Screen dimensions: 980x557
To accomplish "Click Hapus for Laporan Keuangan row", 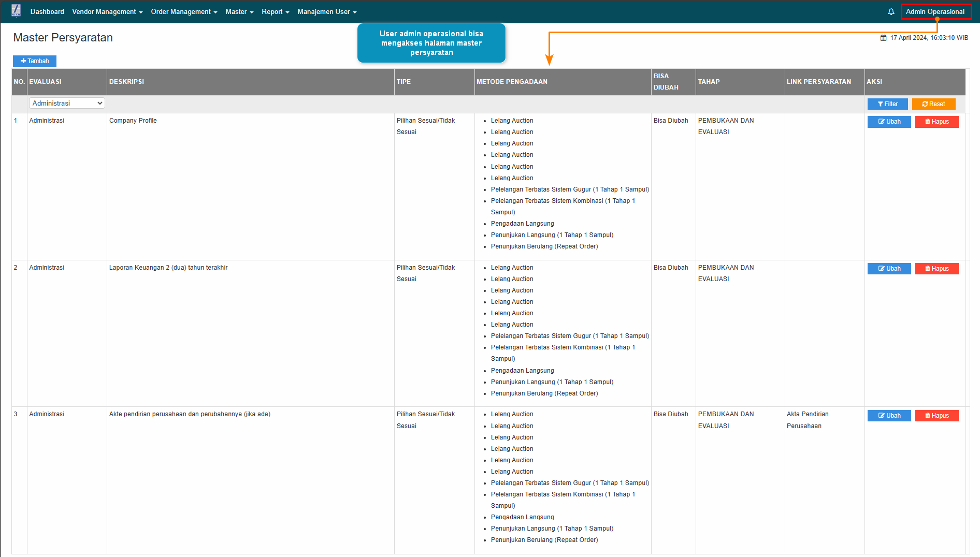I will click(x=936, y=269).
